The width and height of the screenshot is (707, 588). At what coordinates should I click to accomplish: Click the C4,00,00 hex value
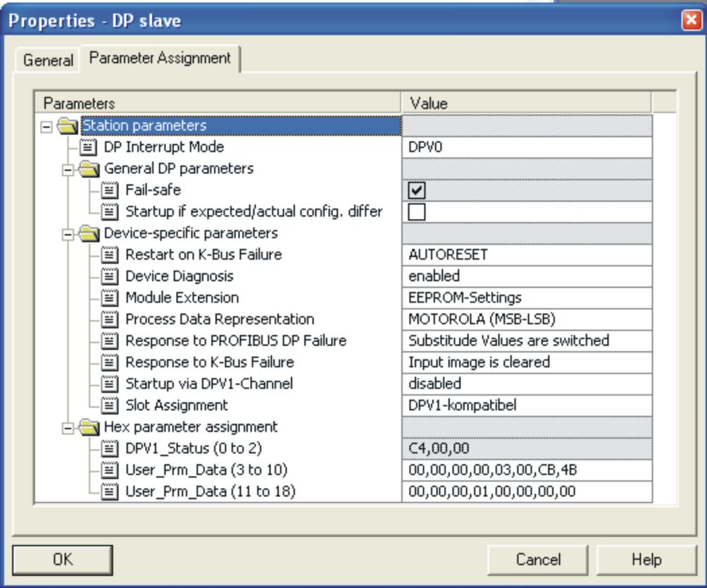[527, 449]
